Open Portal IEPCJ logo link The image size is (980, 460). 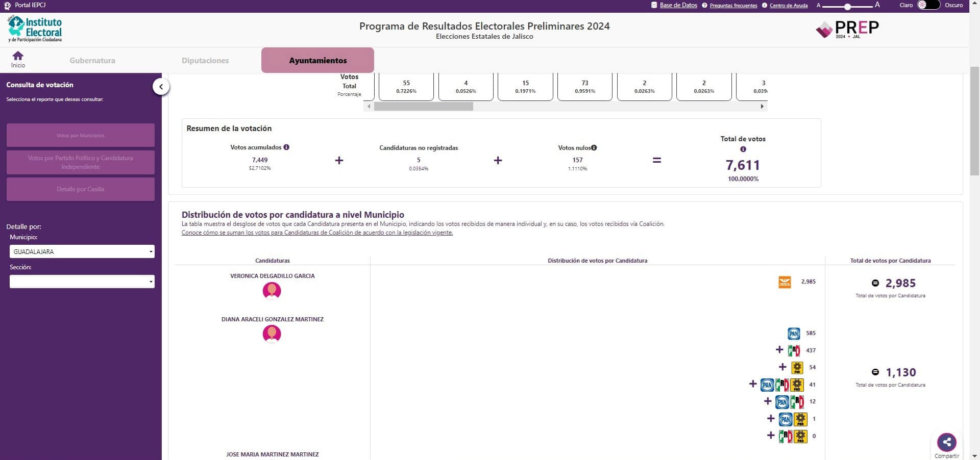[25, 5]
